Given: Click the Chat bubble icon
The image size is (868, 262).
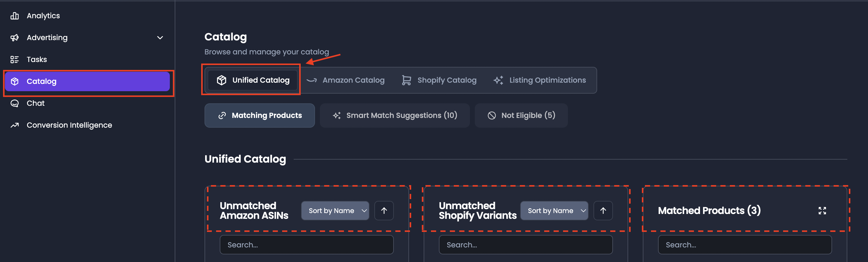Looking at the screenshot, I should tap(15, 103).
